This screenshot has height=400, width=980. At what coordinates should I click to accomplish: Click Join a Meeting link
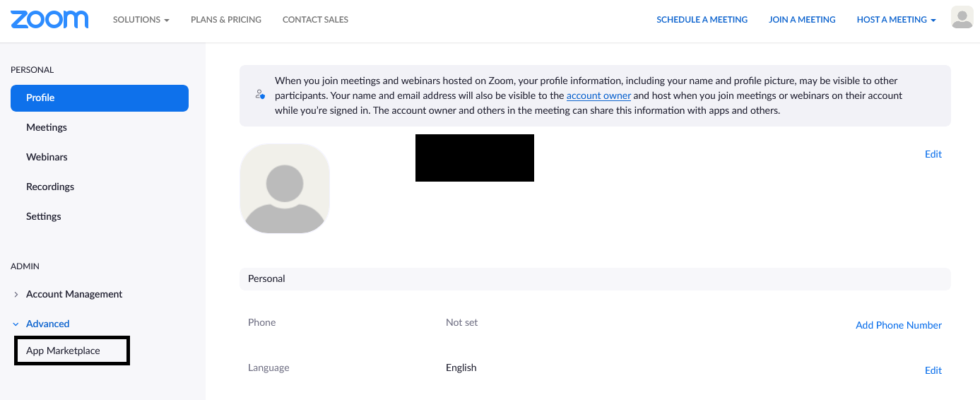(802, 20)
